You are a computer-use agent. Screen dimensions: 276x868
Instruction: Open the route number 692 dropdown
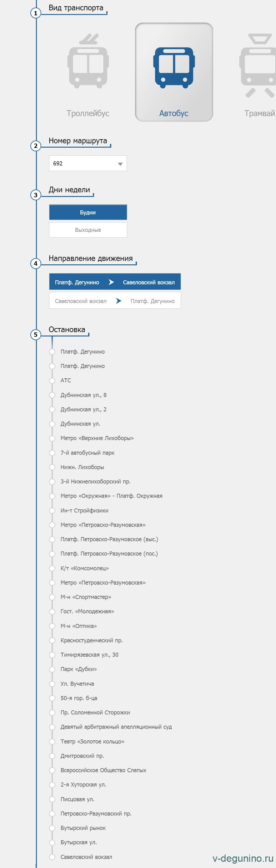point(88,164)
